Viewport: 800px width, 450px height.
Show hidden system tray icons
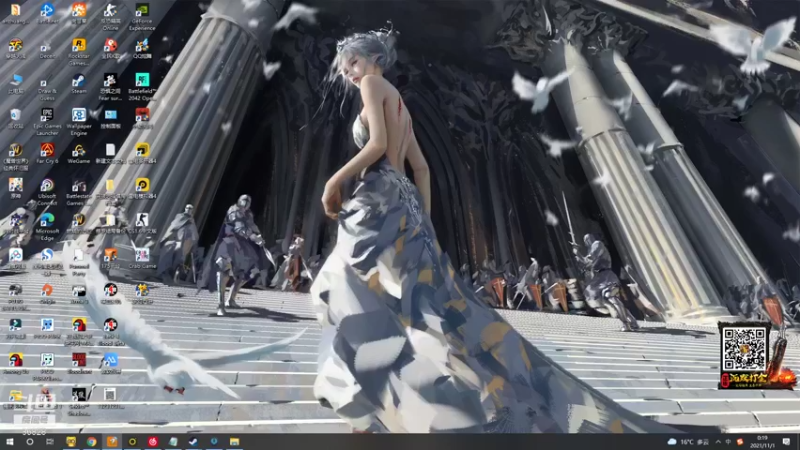point(718,442)
